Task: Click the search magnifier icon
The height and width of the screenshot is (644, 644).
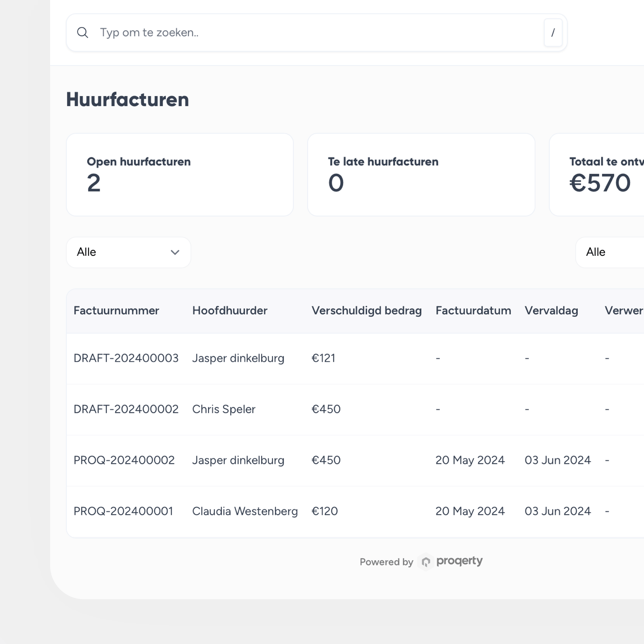Action: (82, 33)
